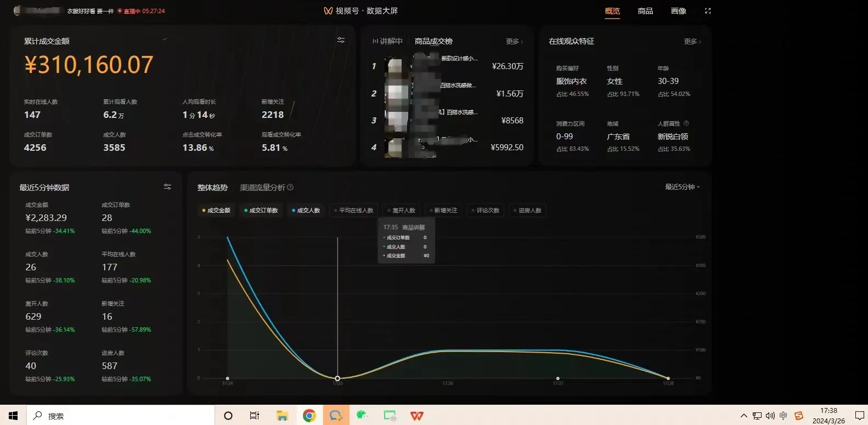This screenshot has height=425, width=868.
Task: Switch to the 画像 tab
Action: click(678, 11)
